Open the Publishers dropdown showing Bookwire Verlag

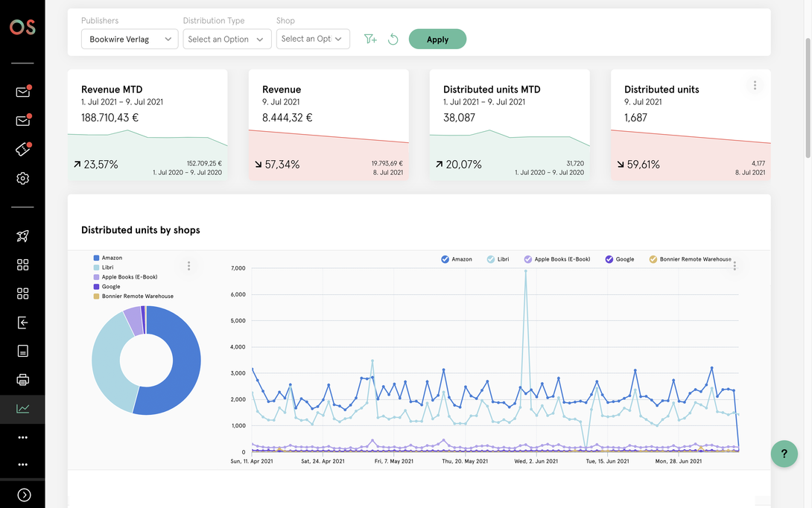coord(129,39)
